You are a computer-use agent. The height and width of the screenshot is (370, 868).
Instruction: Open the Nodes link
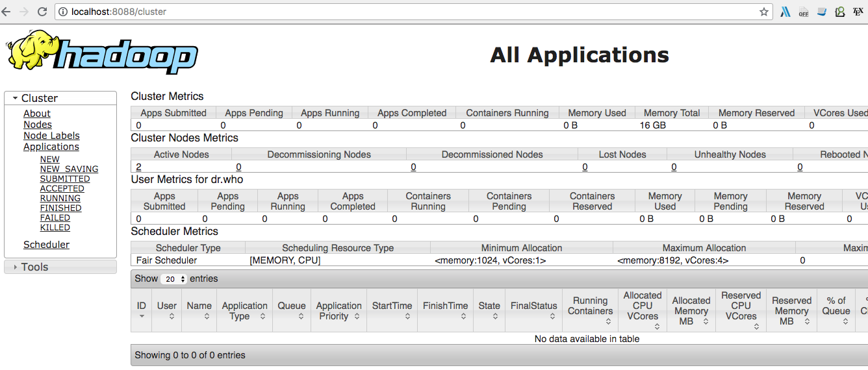[38, 125]
